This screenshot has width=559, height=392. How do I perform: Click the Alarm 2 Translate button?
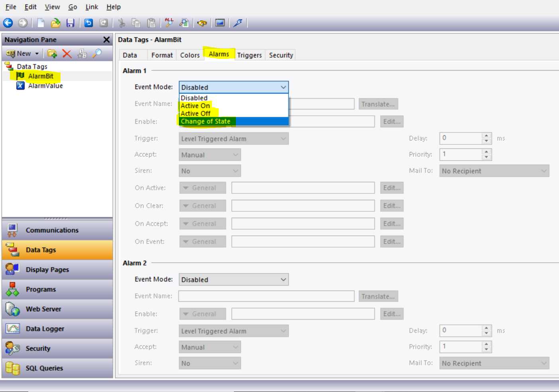(378, 296)
